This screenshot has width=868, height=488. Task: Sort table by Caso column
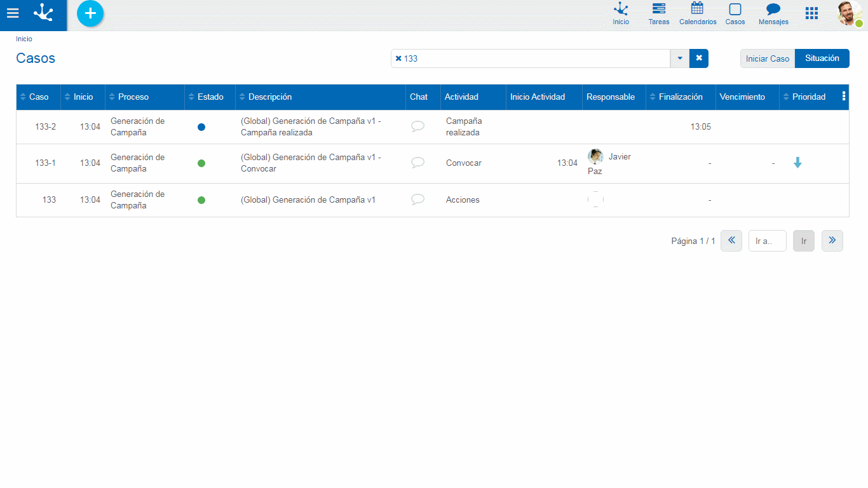coord(38,97)
